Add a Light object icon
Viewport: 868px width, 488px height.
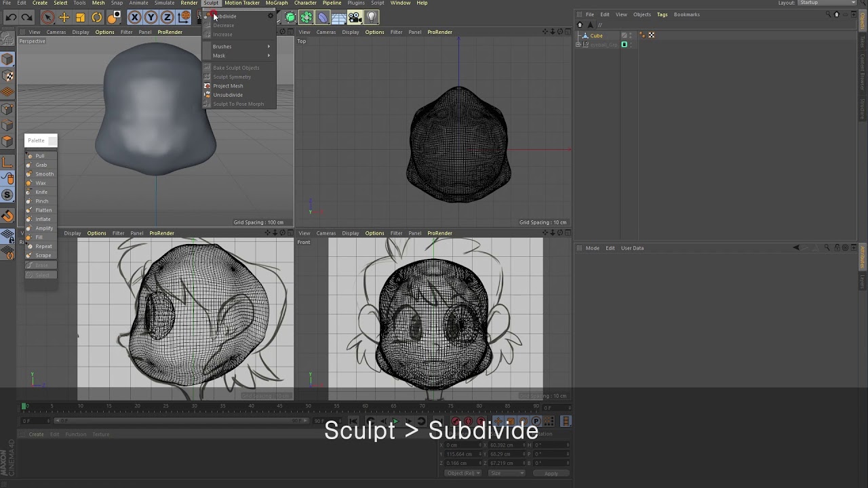(x=371, y=17)
